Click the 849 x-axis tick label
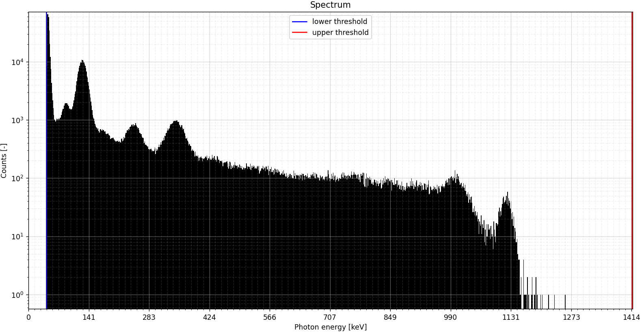 pyautogui.click(x=390, y=317)
